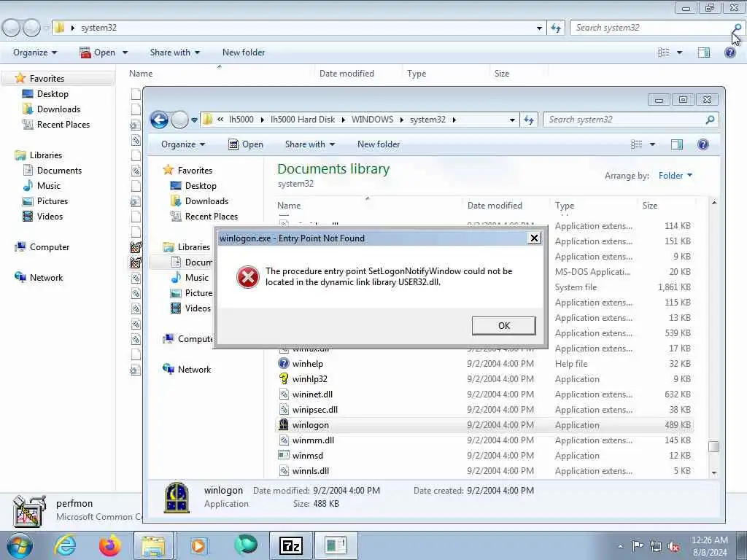The height and width of the screenshot is (560, 747).
Task: Click the red error icon in dialog
Action: (x=248, y=276)
